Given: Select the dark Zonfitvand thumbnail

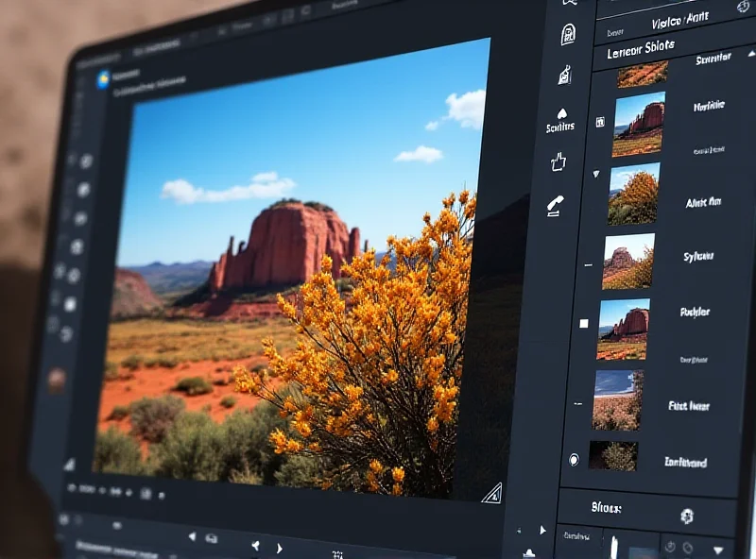Looking at the screenshot, I should [x=613, y=455].
